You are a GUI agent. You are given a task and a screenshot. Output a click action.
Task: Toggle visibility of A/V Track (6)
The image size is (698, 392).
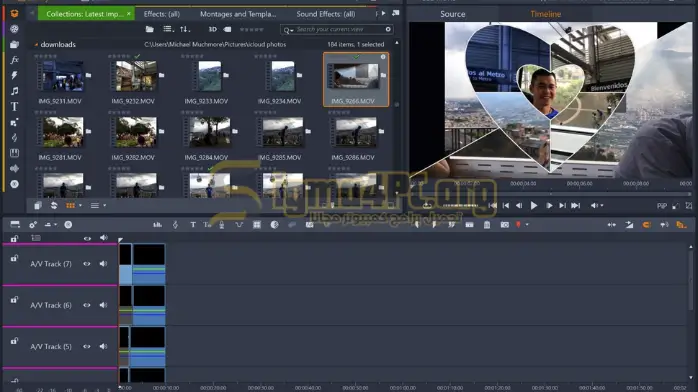coord(87,305)
